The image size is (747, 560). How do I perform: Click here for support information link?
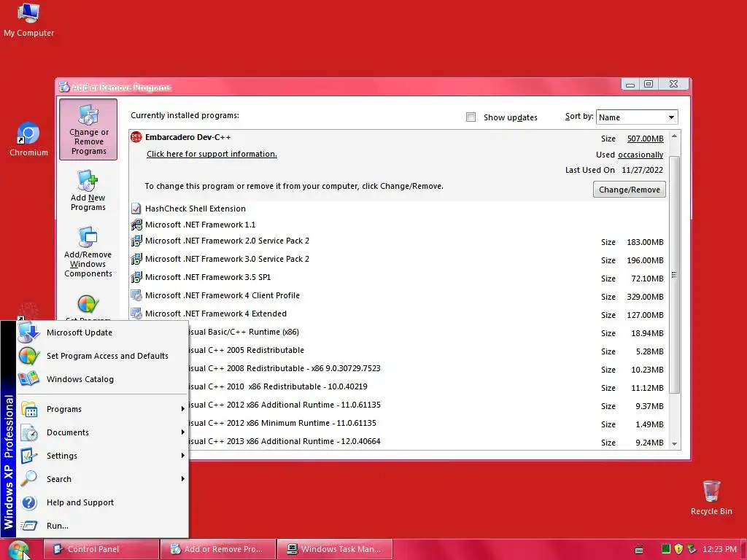(x=212, y=154)
